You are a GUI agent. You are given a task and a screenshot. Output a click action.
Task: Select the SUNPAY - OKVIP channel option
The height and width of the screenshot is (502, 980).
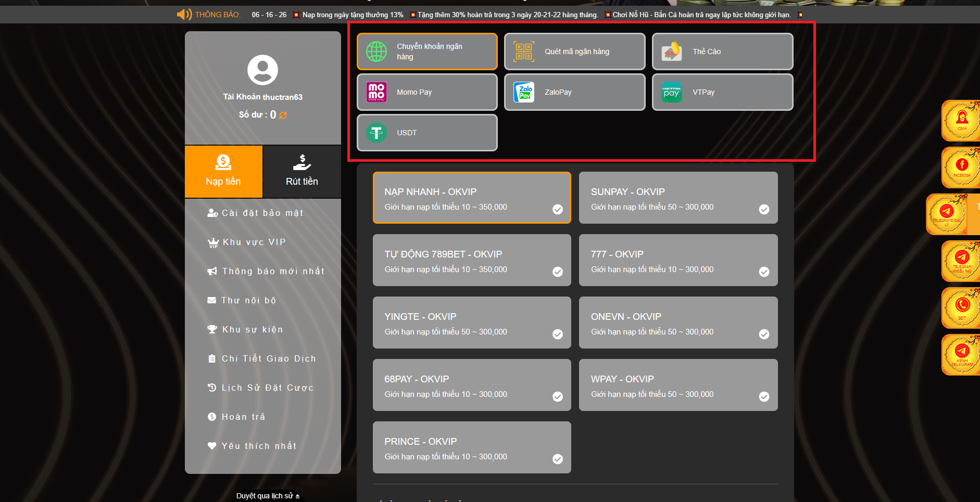tap(678, 198)
